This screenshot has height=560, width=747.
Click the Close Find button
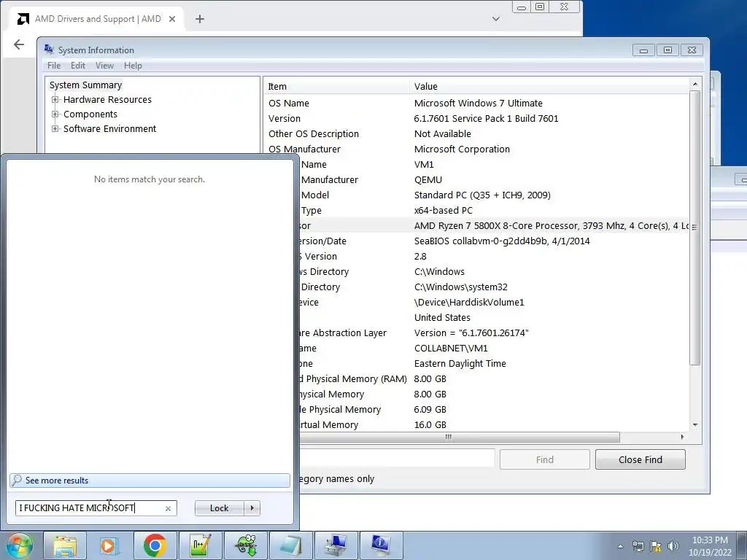pyautogui.click(x=640, y=459)
